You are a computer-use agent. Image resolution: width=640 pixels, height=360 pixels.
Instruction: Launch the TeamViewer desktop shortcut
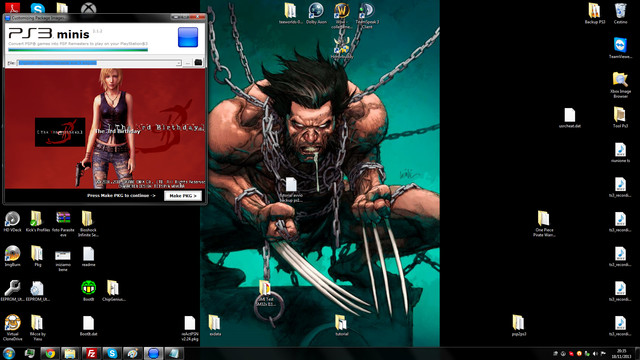pyautogui.click(x=620, y=48)
